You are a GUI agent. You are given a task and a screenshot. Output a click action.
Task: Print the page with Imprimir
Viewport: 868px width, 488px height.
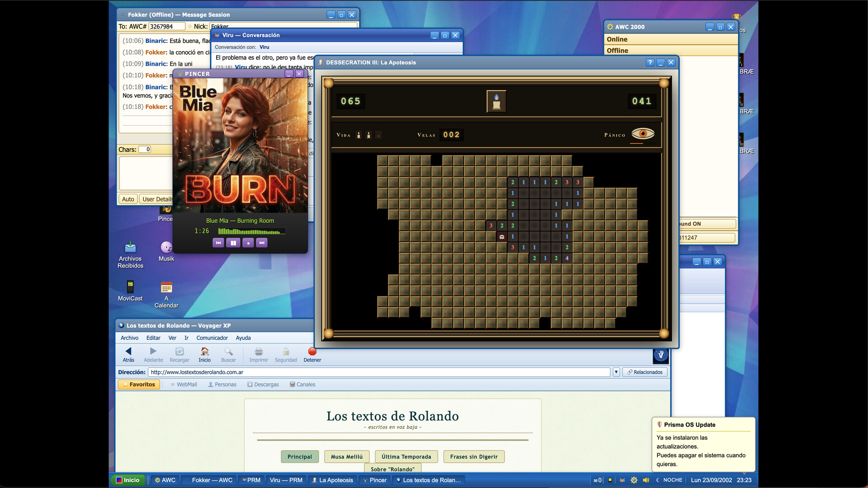point(259,355)
